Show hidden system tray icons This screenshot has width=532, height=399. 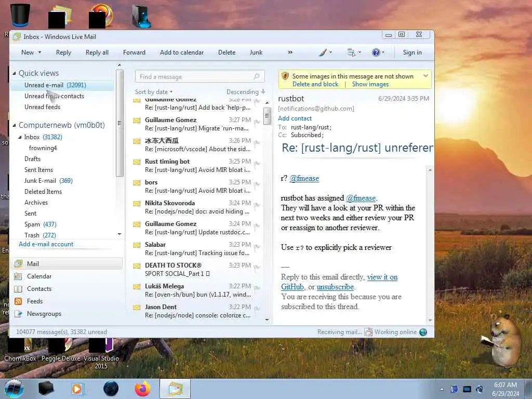442,389
